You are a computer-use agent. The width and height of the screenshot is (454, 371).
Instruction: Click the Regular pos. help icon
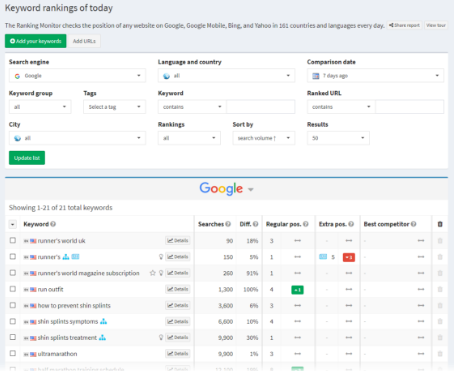click(306, 224)
